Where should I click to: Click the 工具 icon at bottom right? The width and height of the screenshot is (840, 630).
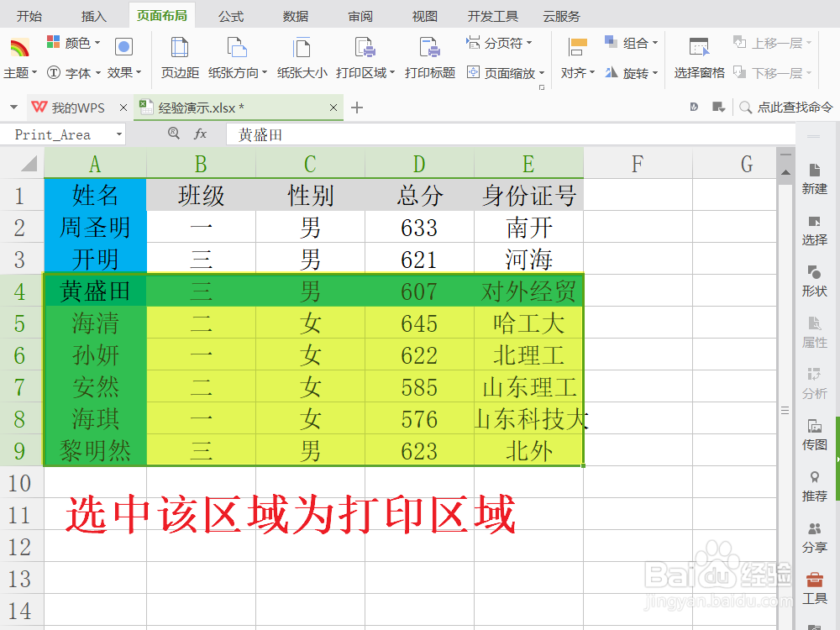point(814,586)
